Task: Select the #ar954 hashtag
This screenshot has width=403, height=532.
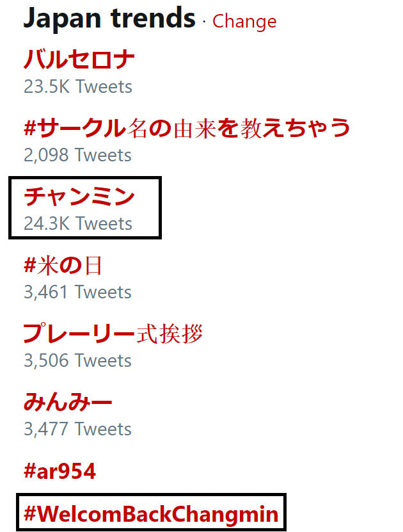Action: pos(59,471)
